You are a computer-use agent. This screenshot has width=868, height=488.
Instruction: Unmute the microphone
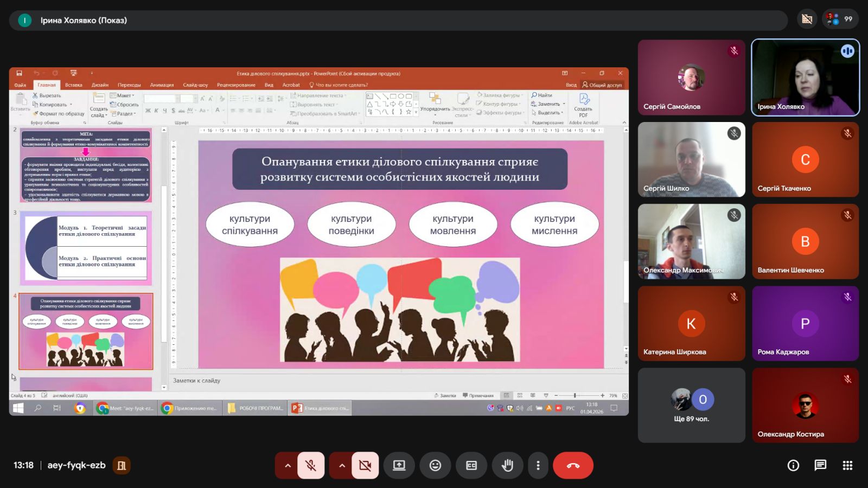pyautogui.click(x=311, y=465)
